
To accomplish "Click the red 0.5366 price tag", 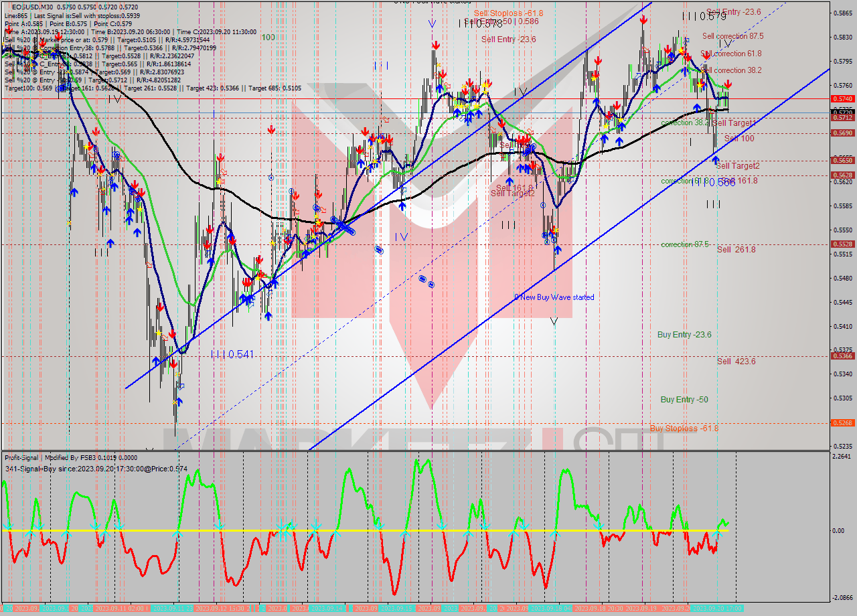I will pos(842,356).
